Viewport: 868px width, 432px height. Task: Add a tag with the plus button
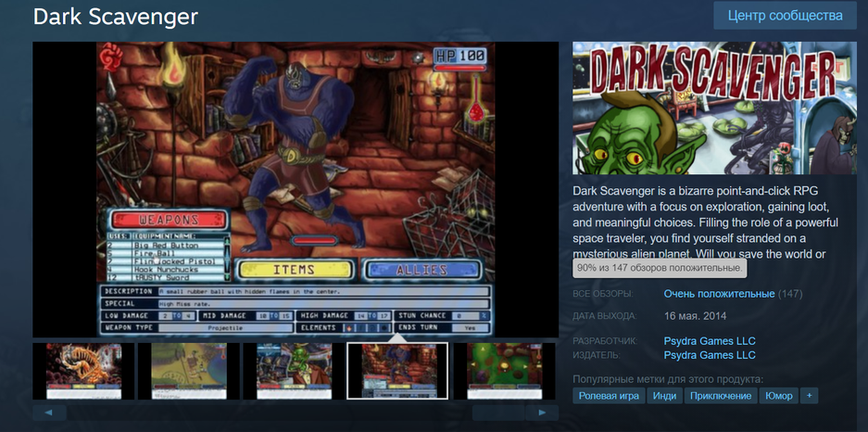810,396
